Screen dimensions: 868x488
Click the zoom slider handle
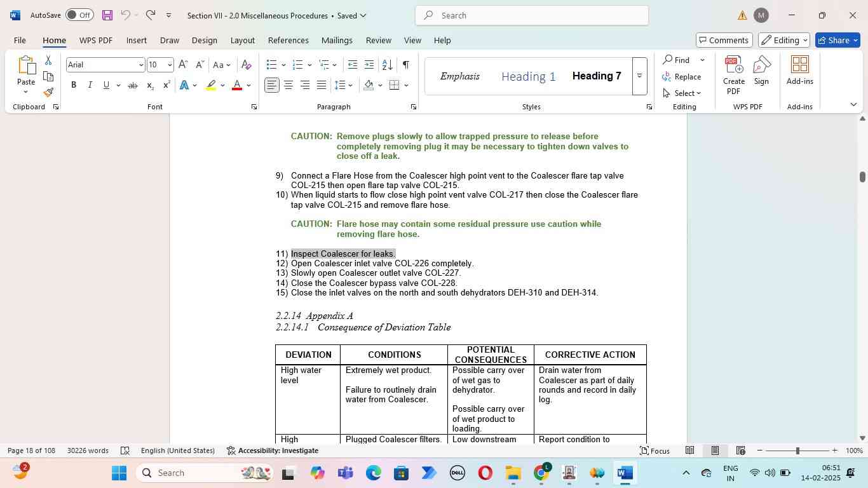click(x=797, y=451)
